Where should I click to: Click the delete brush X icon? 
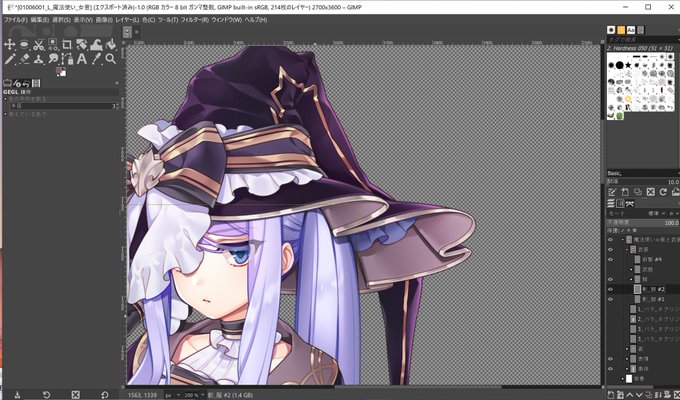coord(650,192)
